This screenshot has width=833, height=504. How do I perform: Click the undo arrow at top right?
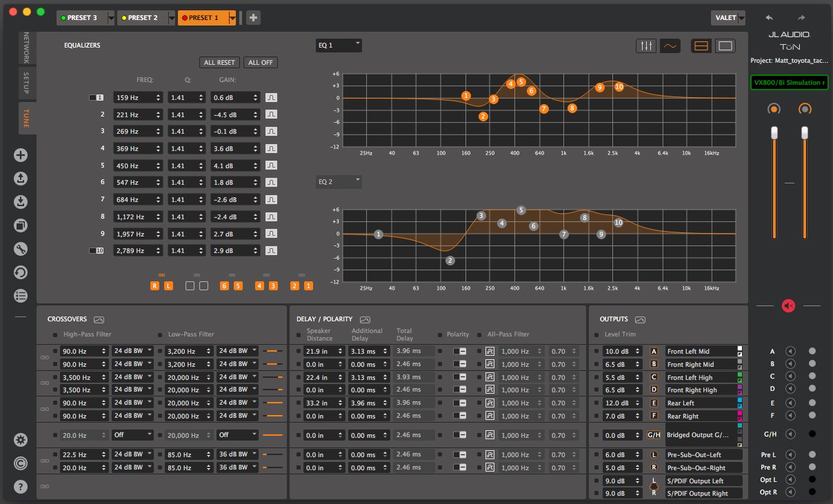(770, 17)
